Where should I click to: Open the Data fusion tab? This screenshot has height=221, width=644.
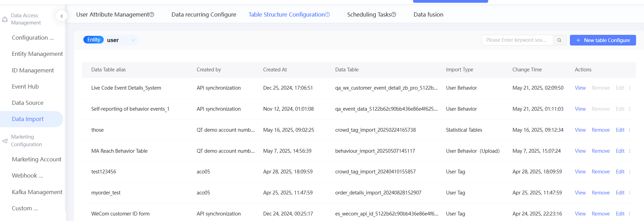(428, 14)
